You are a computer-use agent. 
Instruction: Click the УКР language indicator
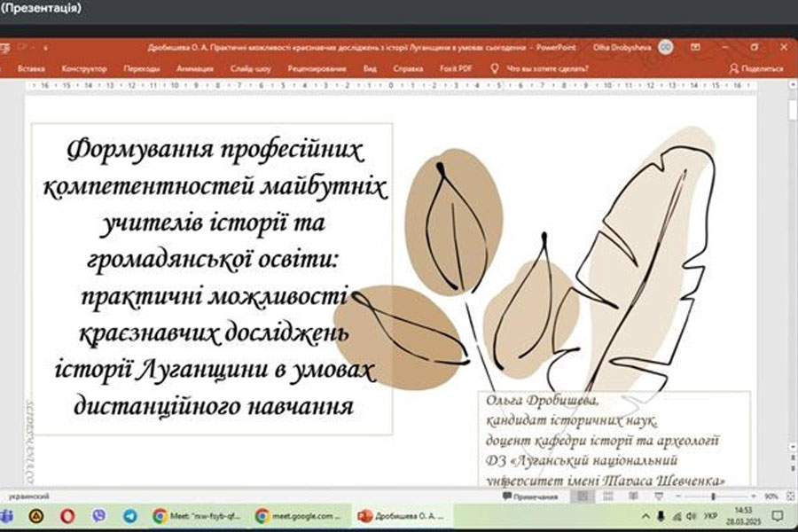pyautogui.click(x=710, y=515)
